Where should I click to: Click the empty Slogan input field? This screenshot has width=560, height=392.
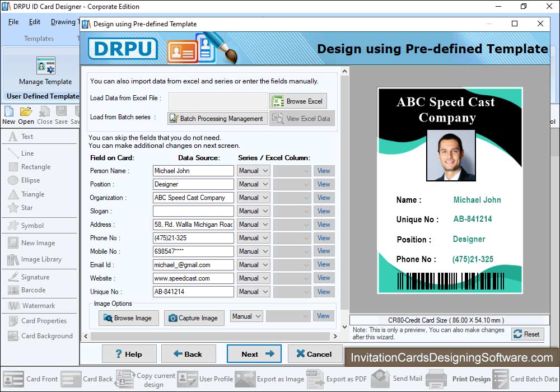click(193, 211)
